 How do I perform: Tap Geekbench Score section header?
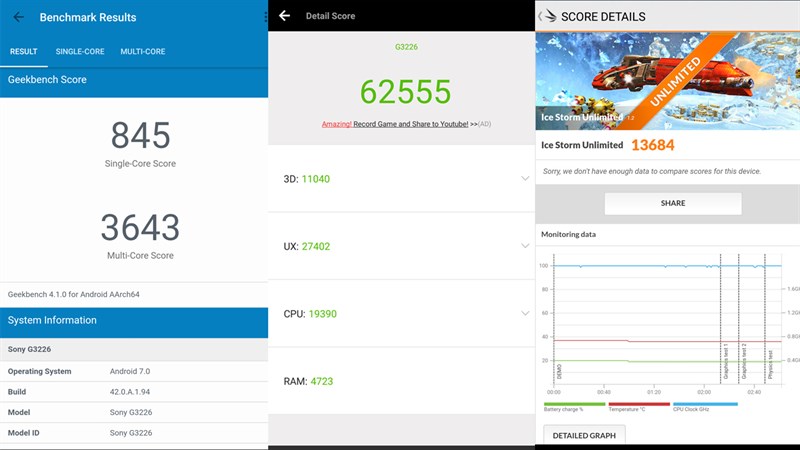click(134, 82)
